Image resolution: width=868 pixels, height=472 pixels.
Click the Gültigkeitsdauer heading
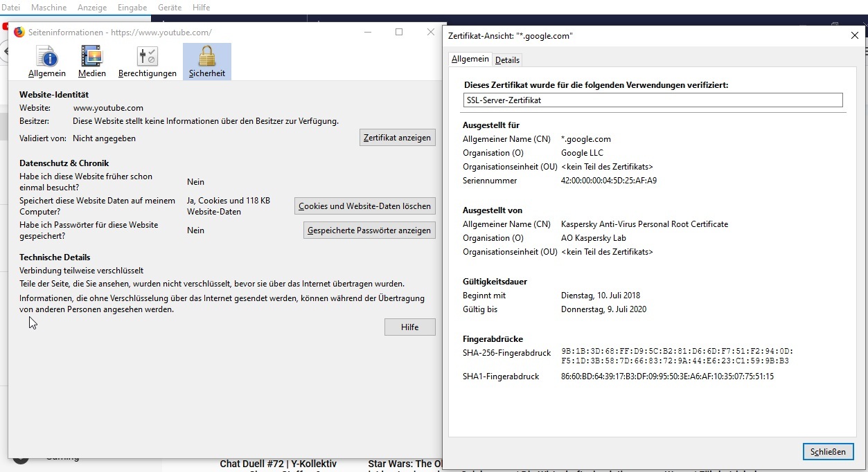tap(495, 282)
